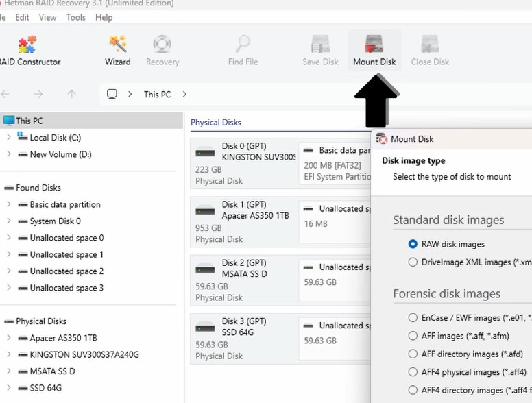Open the Help menu
The image size is (532, 403).
pyautogui.click(x=104, y=17)
